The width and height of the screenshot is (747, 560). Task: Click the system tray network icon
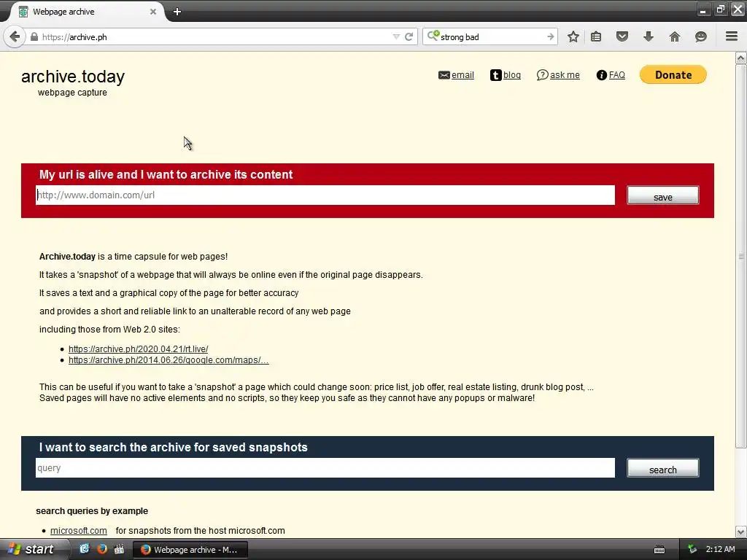click(693, 549)
